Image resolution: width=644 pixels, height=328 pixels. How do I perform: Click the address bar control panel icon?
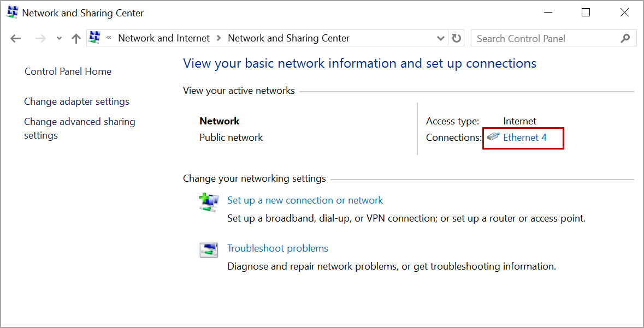pyautogui.click(x=95, y=38)
